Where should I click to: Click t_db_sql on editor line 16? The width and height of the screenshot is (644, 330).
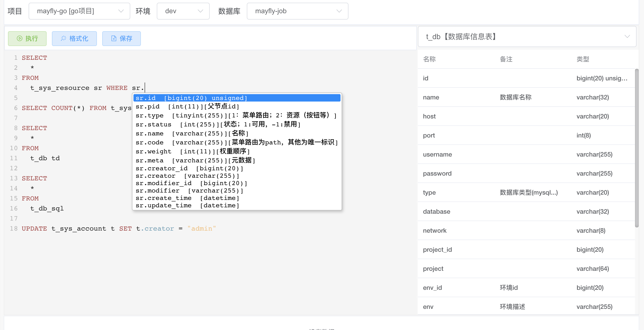coord(47,209)
